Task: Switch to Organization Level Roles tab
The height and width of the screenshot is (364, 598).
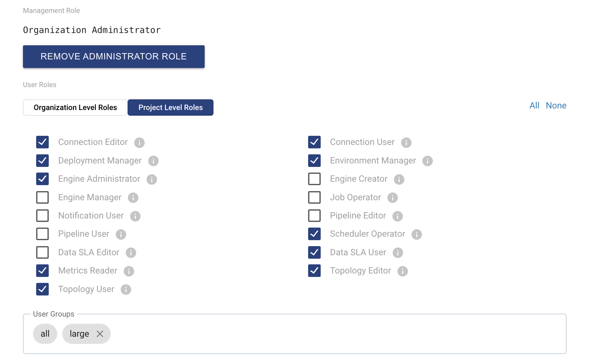Action: click(75, 108)
